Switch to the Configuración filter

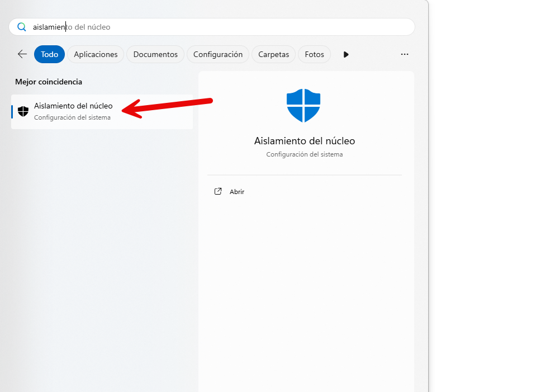[218, 54]
